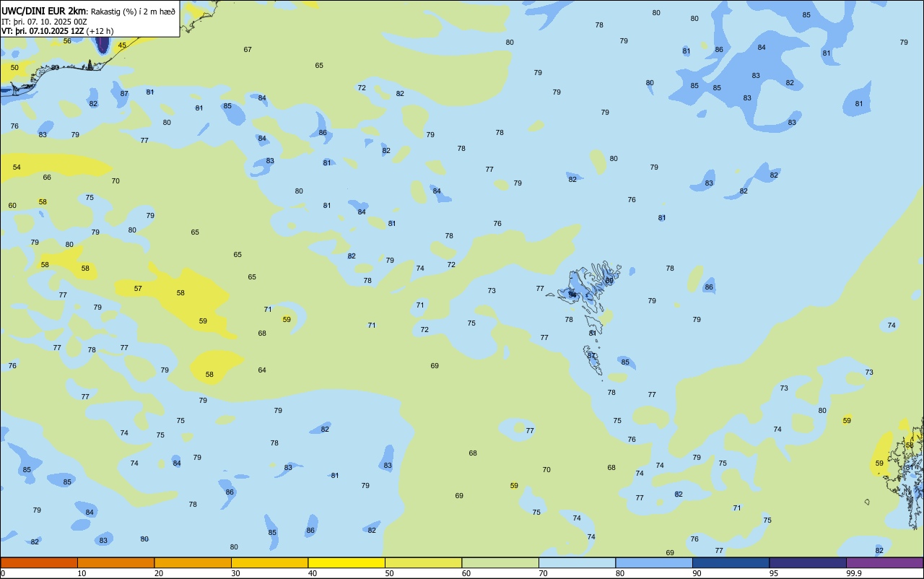Click the 20–30 legend color block
This screenshot has width=924, height=579.
pos(193,562)
